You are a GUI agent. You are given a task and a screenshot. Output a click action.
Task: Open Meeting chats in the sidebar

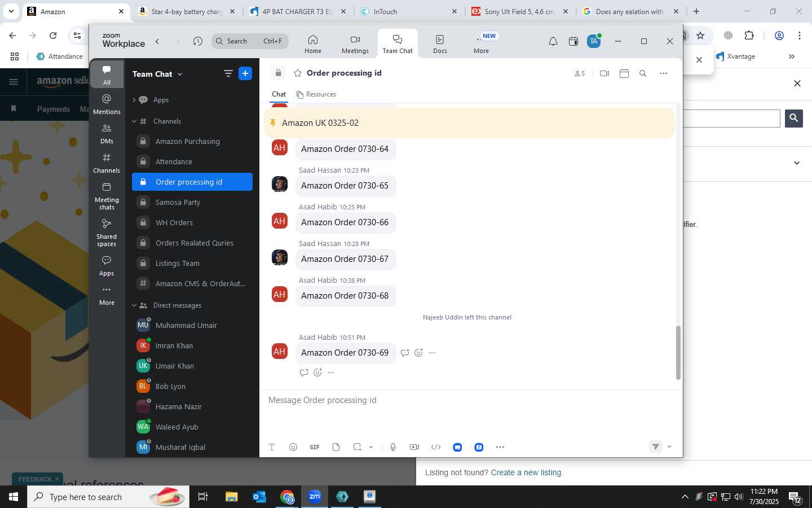tap(107, 196)
